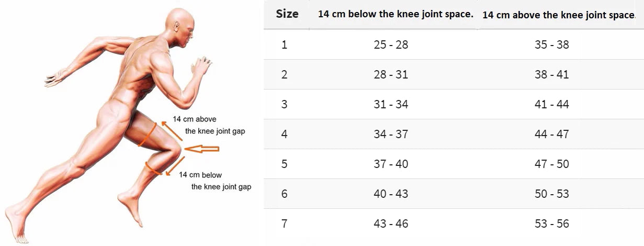The width and height of the screenshot is (644, 246).
Task: Click the 53 - 56 measurement cell
Action: click(551, 223)
